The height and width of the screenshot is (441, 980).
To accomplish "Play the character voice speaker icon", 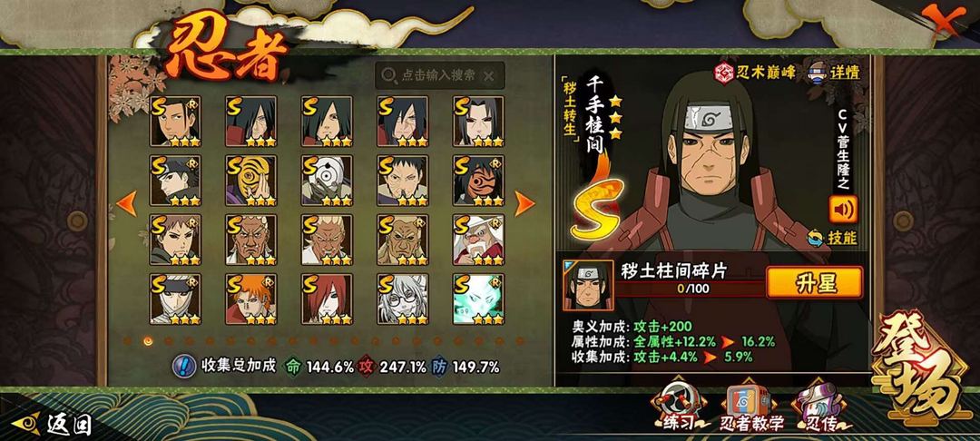I will (842, 210).
